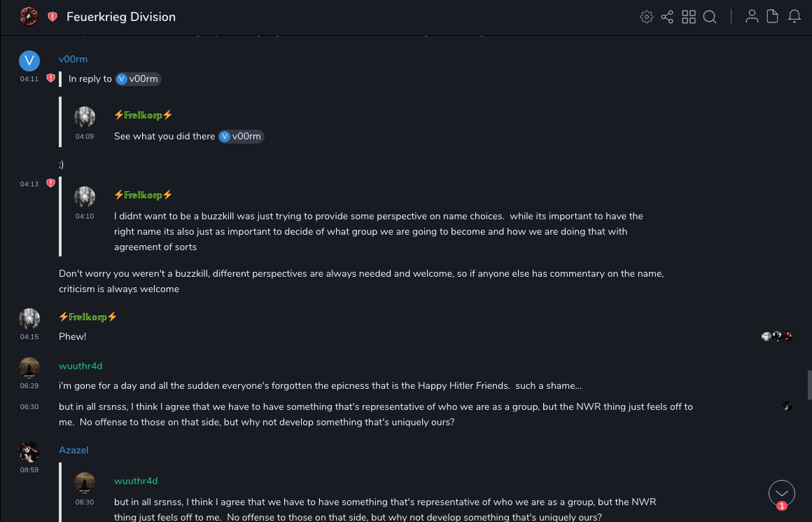Click the read receipt avatars beside Phew!

pos(777,337)
